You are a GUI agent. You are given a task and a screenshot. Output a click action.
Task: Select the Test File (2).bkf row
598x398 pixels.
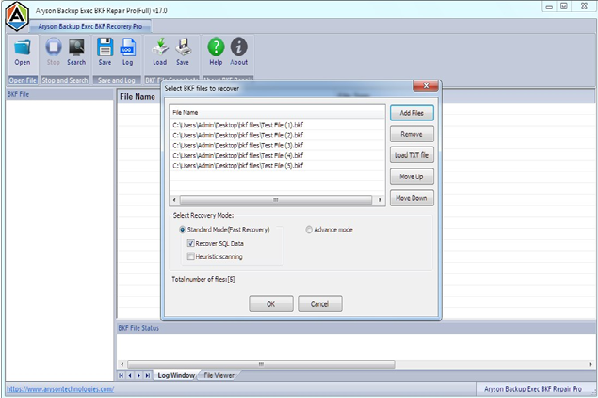pos(277,135)
